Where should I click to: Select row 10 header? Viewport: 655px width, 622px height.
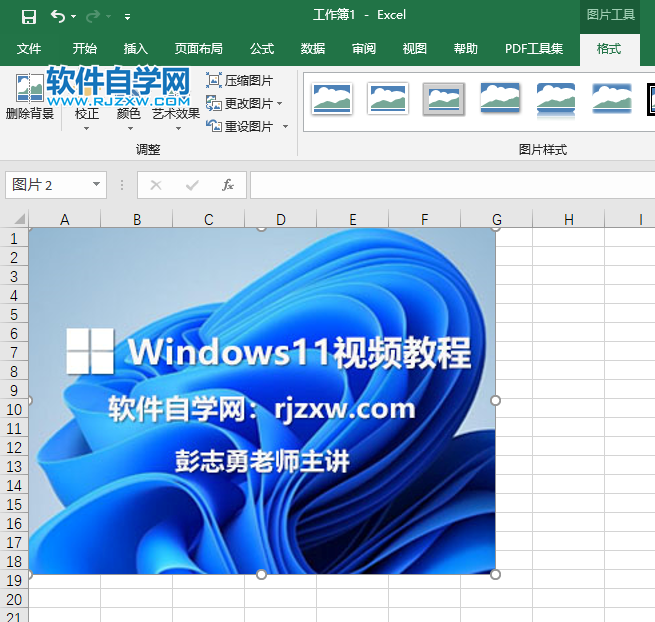click(x=14, y=409)
